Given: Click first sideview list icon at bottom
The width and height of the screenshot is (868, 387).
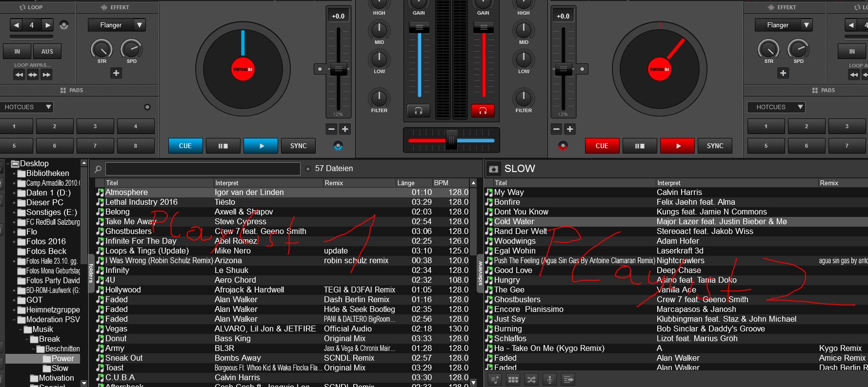Looking at the screenshot, I should click(495, 379).
